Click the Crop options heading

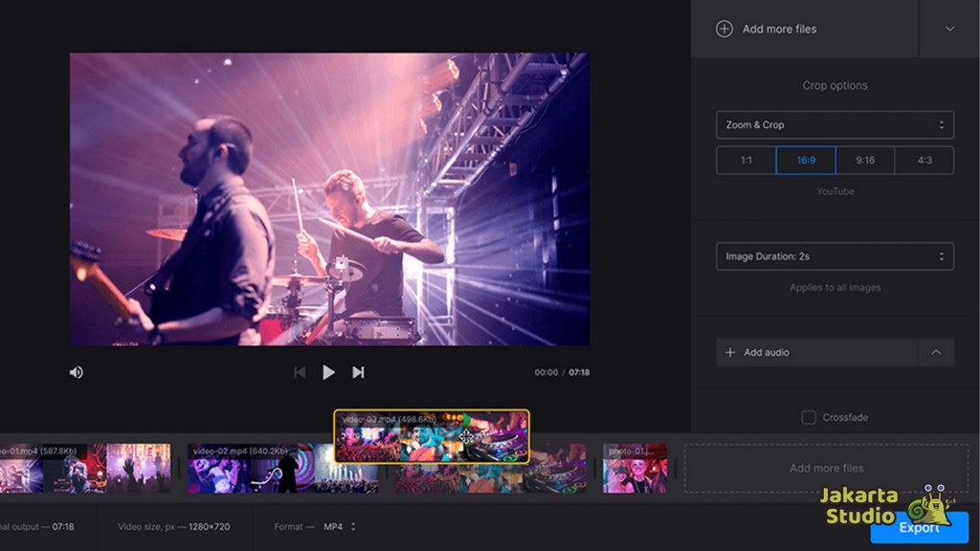(x=835, y=85)
